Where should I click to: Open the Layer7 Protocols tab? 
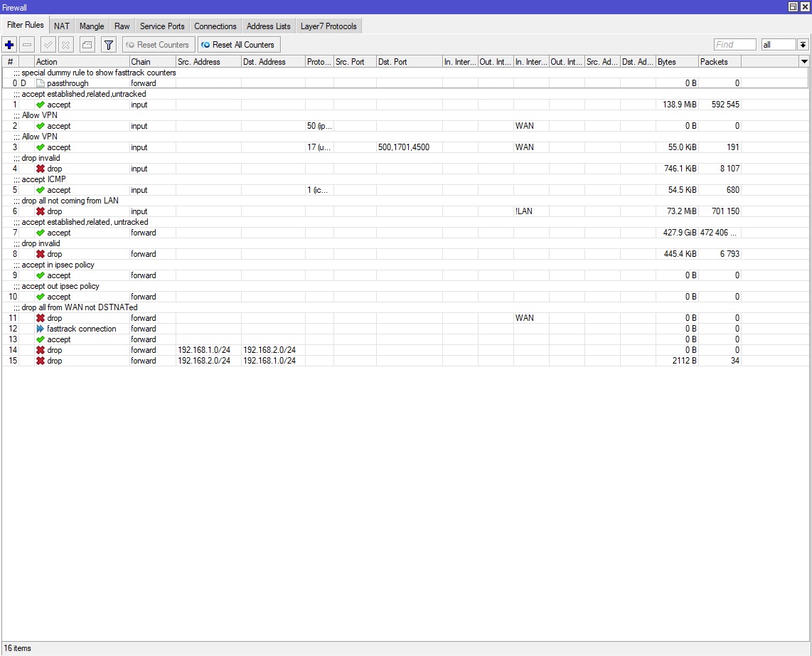click(x=329, y=26)
